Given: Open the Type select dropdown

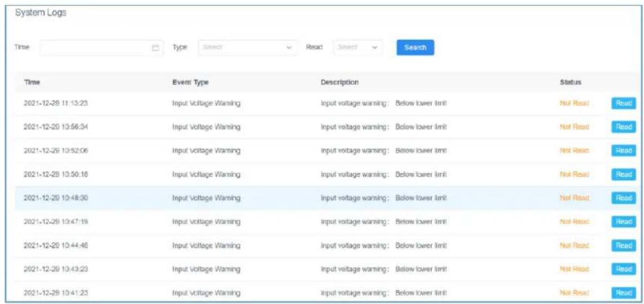Looking at the screenshot, I should [x=248, y=48].
